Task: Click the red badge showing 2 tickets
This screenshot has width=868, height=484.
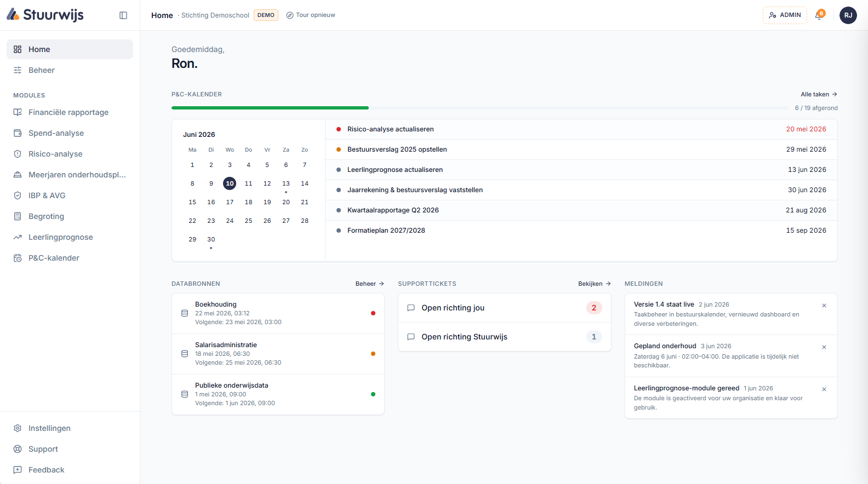Action: [594, 308]
